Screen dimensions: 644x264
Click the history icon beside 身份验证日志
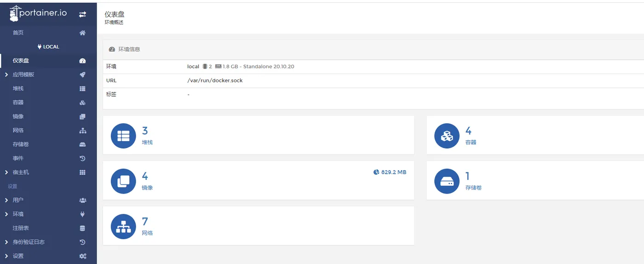tap(82, 242)
